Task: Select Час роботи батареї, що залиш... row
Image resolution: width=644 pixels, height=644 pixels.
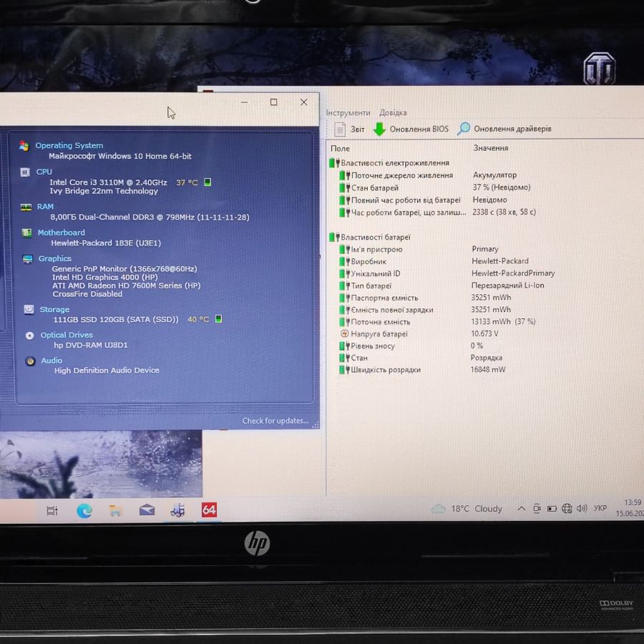Action: tap(437, 213)
